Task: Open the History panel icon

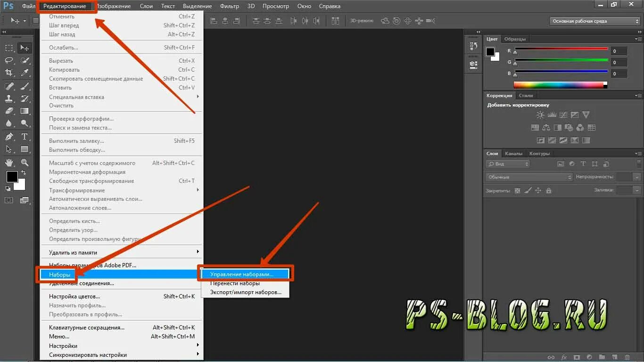Action: (x=473, y=46)
